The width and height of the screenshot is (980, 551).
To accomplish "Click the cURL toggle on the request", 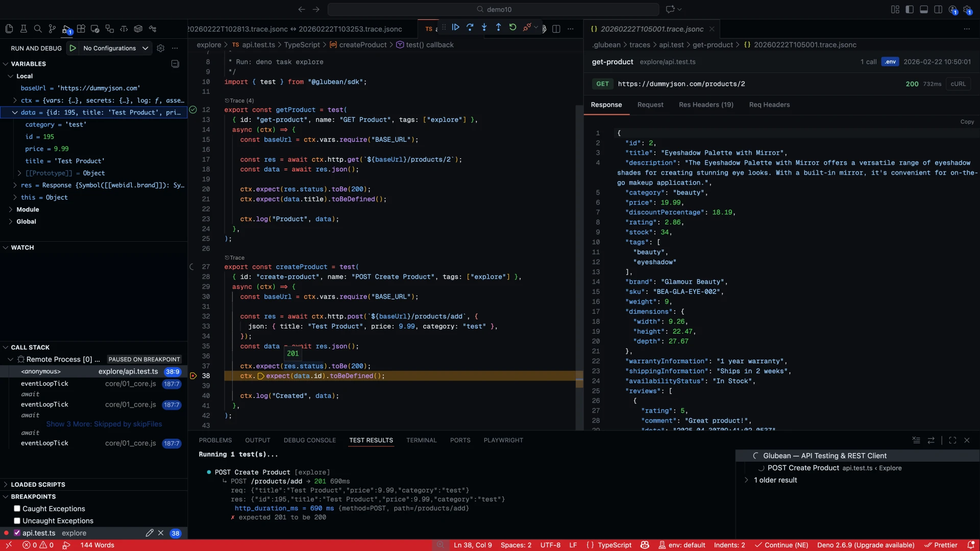I will 959,84.
